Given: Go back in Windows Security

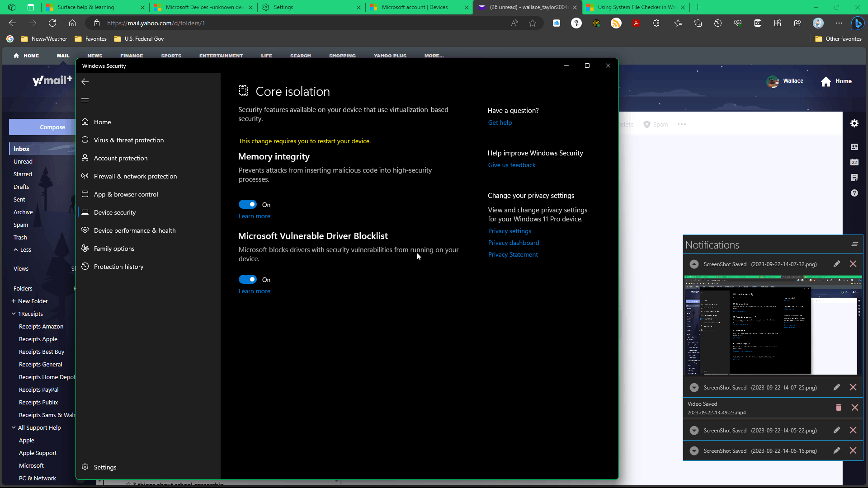Looking at the screenshot, I should tap(85, 82).
